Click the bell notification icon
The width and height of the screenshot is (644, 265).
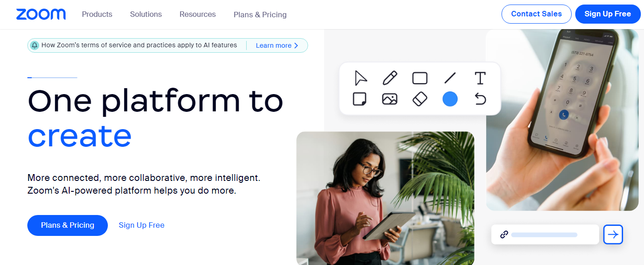(x=35, y=45)
